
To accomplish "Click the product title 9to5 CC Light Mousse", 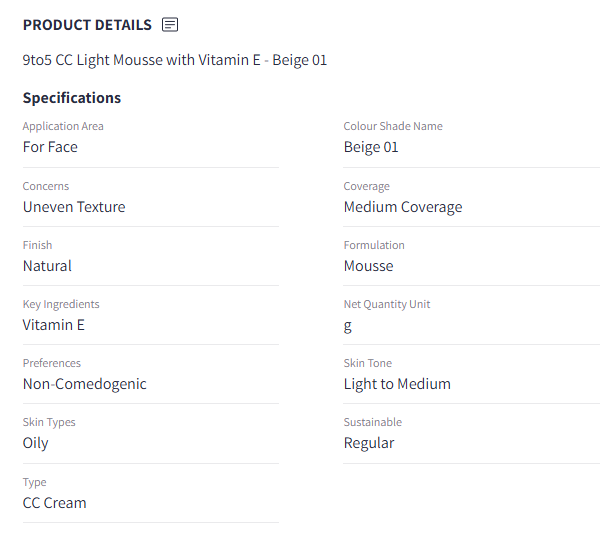I will pyautogui.click(x=175, y=60).
